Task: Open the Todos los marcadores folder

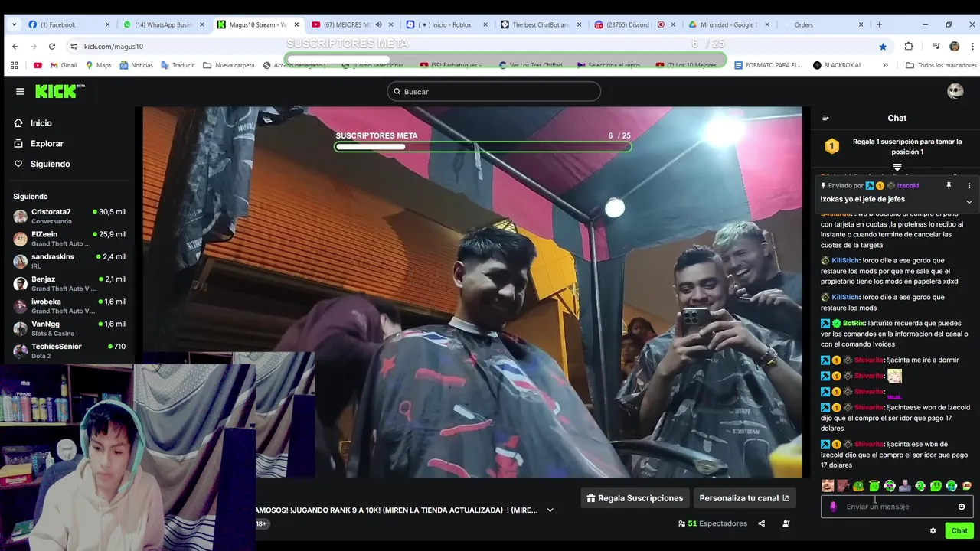Action: click(x=941, y=65)
